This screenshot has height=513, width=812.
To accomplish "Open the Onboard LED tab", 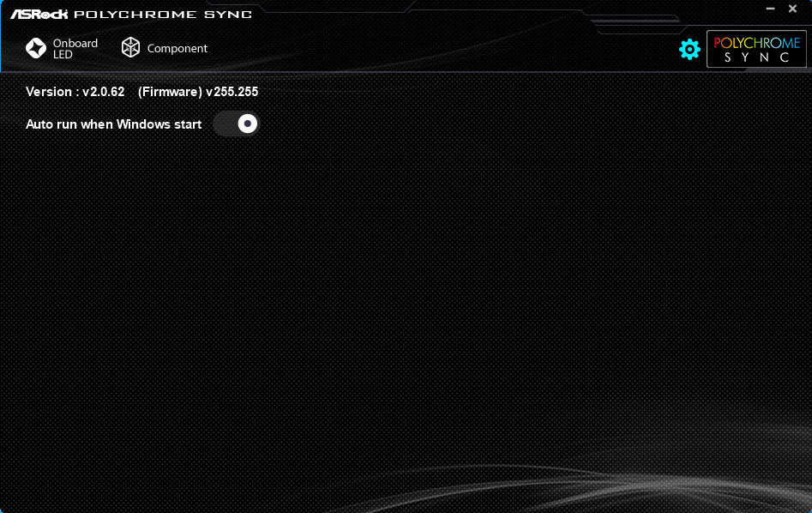I will 62,48.
